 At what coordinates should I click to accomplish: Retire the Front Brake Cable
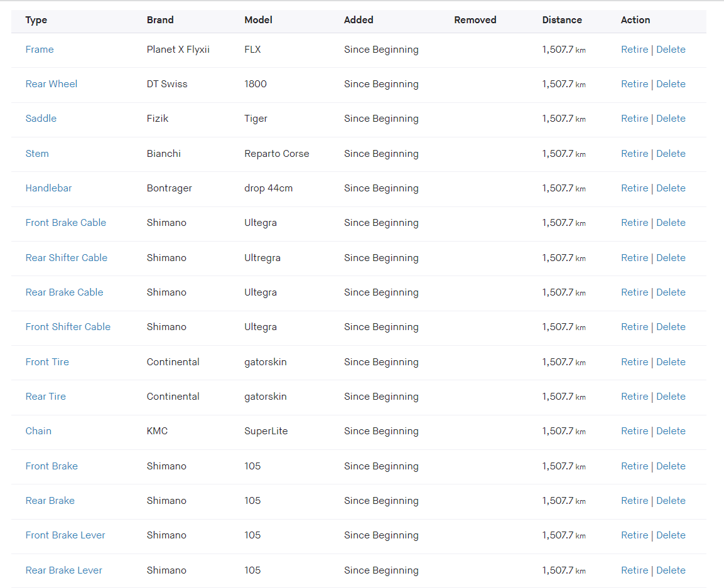634,223
